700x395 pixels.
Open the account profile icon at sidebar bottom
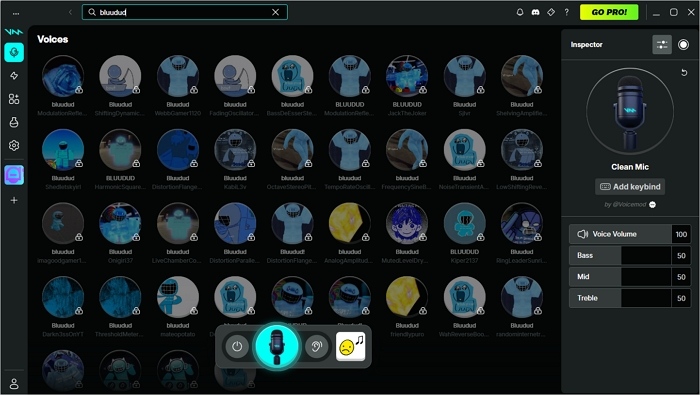[x=14, y=383]
